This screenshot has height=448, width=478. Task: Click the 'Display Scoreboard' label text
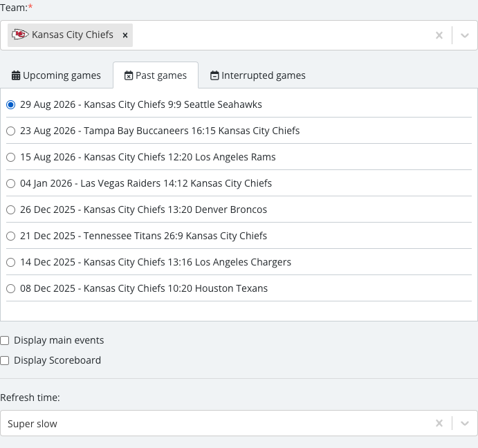click(x=57, y=360)
